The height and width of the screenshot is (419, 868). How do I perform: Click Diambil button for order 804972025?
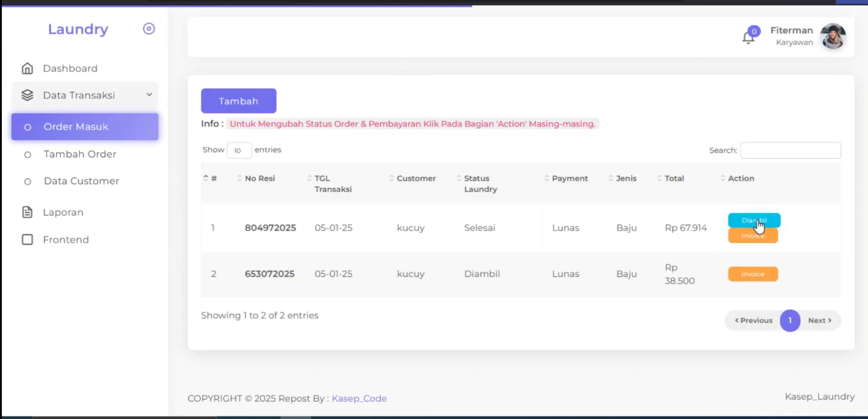[754, 220]
